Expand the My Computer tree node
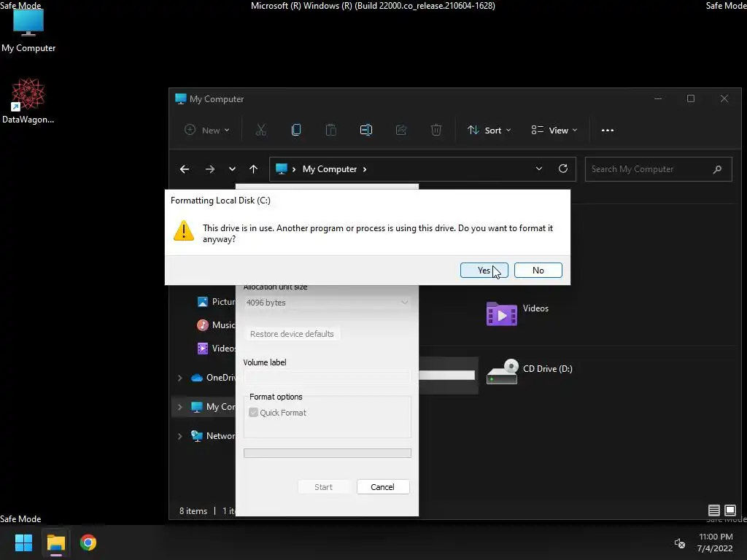 pyautogui.click(x=179, y=407)
